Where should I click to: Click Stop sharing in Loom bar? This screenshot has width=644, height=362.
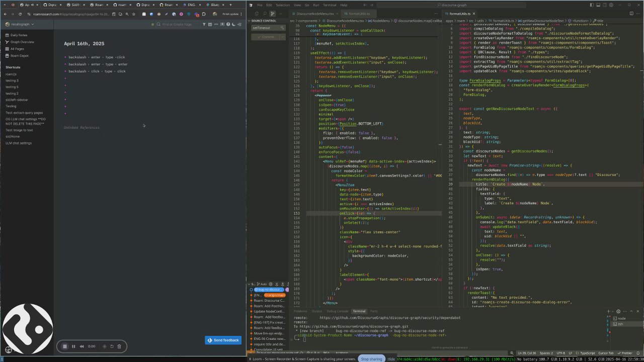(371, 359)
